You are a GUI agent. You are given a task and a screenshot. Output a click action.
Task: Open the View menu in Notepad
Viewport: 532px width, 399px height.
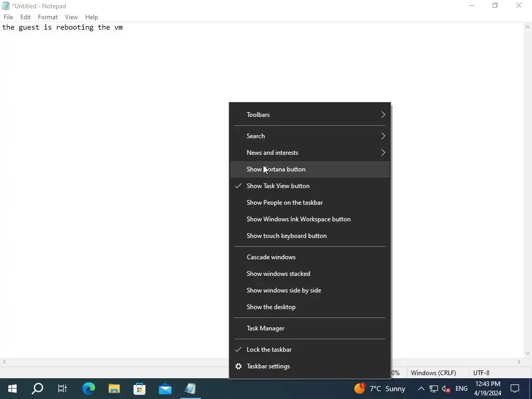(x=71, y=17)
